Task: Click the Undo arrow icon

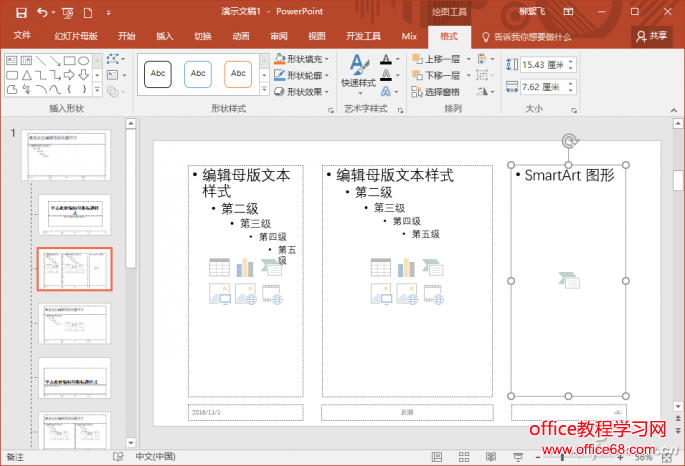Action: 41,12
